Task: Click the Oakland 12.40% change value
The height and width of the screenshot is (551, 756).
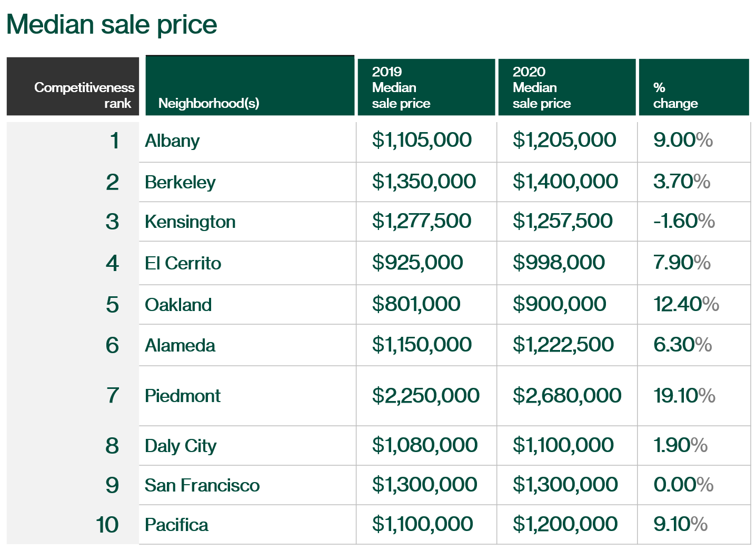Action: pos(686,304)
